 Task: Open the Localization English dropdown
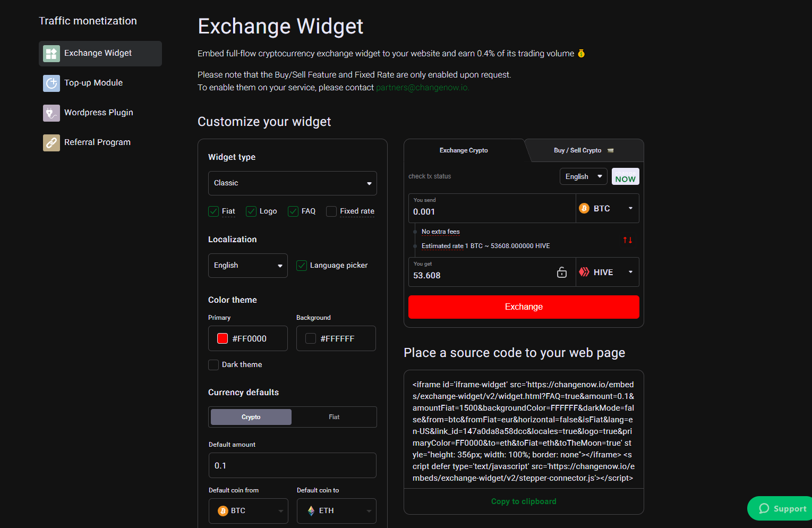[248, 266]
